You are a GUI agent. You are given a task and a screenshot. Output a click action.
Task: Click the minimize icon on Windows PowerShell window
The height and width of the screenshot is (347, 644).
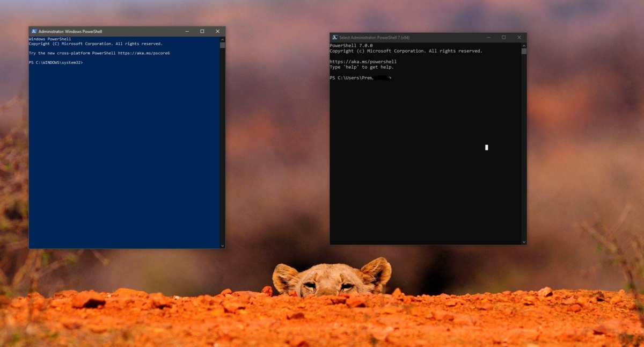[187, 31]
